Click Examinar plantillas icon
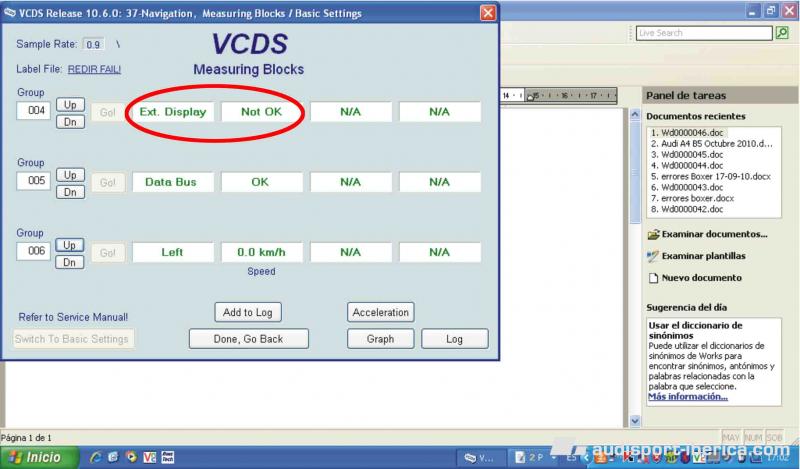The height and width of the screenshot is (469, 800). pyautogui.click(x=653, y=256)
